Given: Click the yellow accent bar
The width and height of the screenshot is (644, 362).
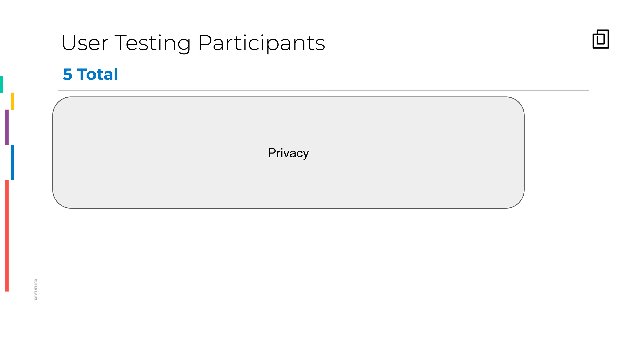Looking at the screenshot, I should (12, 101).
